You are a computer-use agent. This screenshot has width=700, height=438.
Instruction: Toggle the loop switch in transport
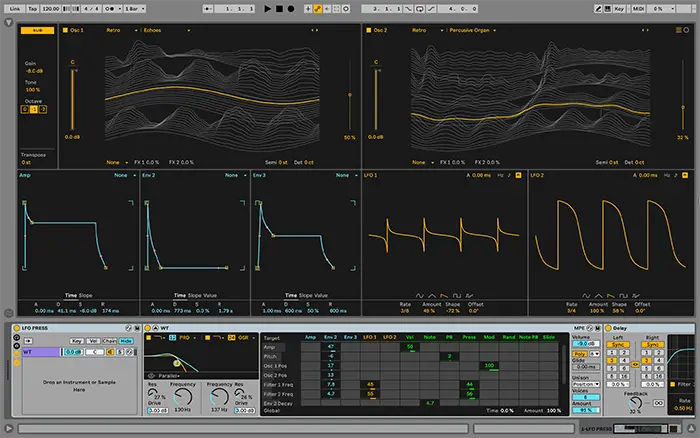(420, 8)
